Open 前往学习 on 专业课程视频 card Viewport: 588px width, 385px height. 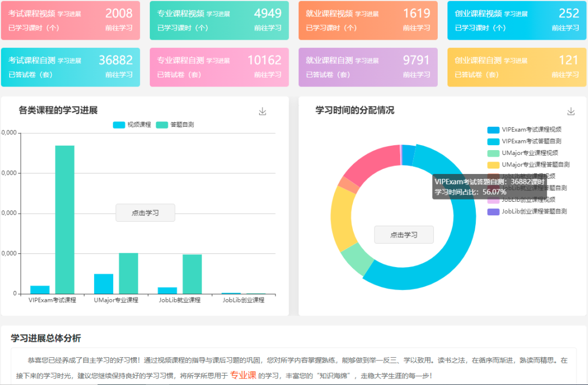click(x=267, y=28)
